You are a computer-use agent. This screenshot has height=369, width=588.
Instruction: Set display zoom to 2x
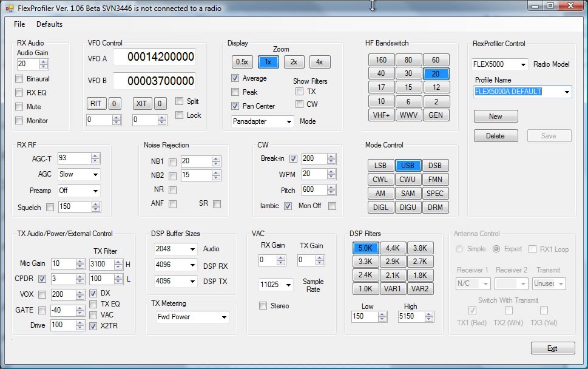point(294,62)
